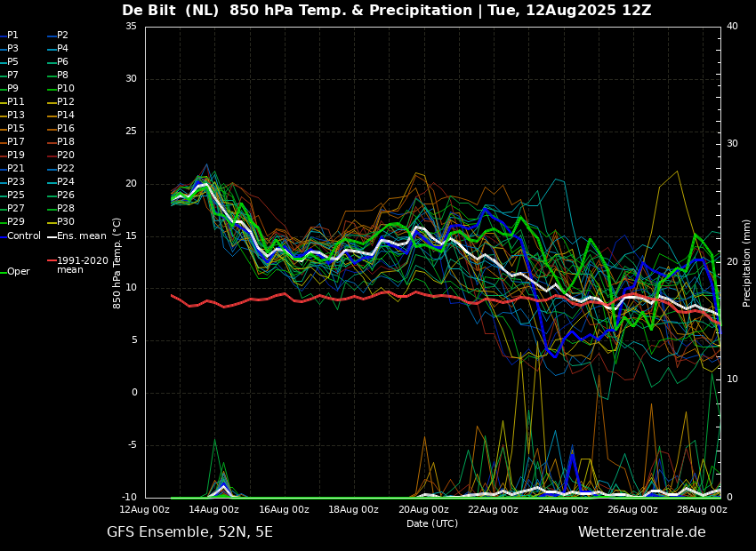Click the red line swatch for 1991-2020 mean
This screenshot has height=551, width=756.
point(52,261)
